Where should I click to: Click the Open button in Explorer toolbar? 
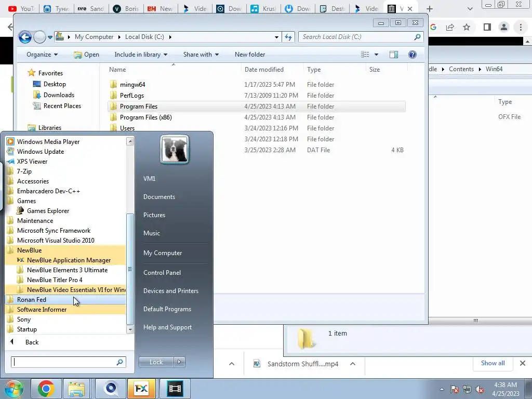pyautogui.click(x=87, y=55)
